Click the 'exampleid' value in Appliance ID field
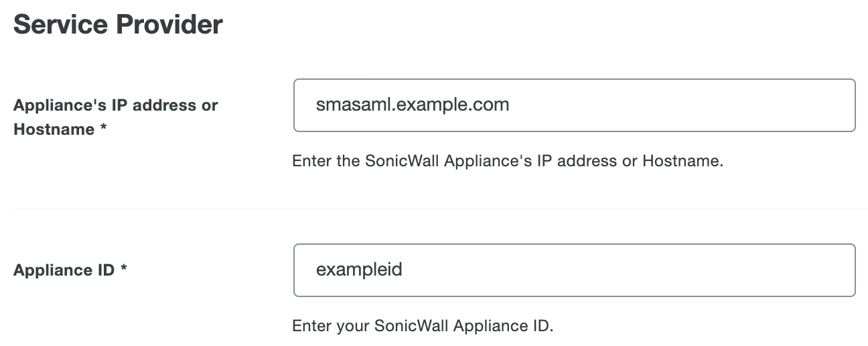This screenshot has width=868, height=346. pyautogui.click(x=359, y=270)
